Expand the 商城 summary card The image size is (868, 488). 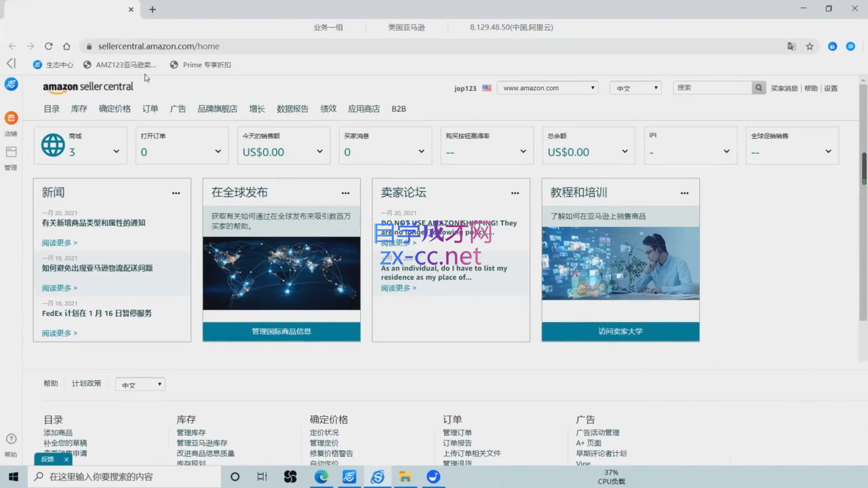coord(117,152)
